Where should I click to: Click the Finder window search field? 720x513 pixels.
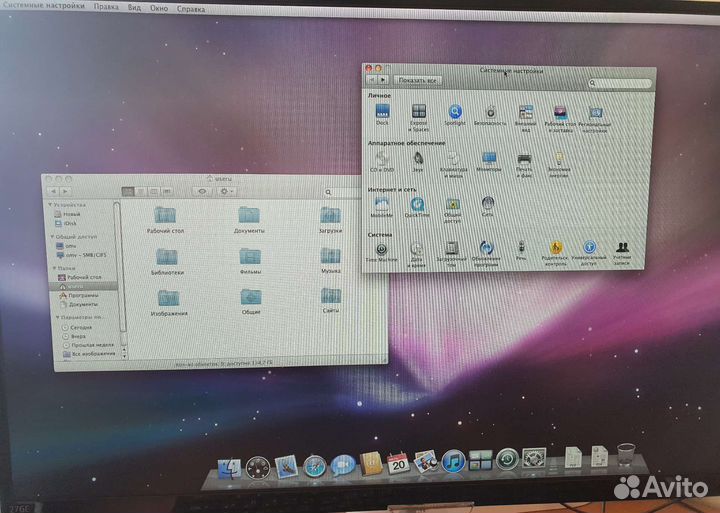coord(343,192)
